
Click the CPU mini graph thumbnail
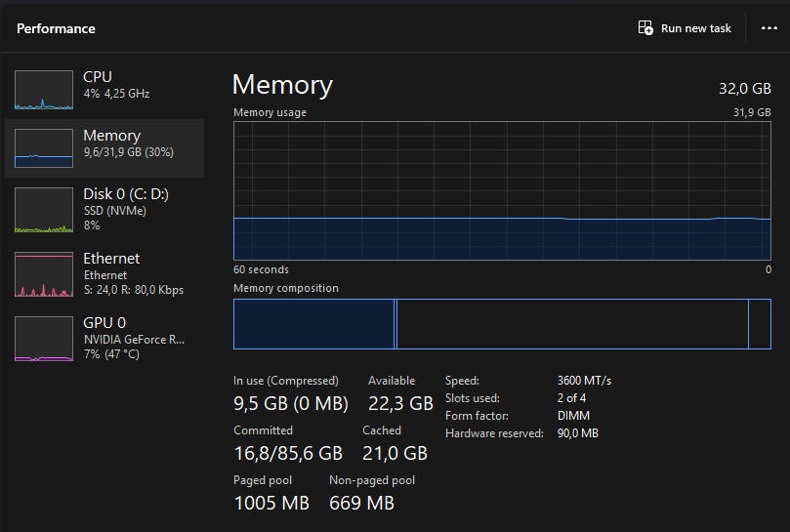pos(44,90)
